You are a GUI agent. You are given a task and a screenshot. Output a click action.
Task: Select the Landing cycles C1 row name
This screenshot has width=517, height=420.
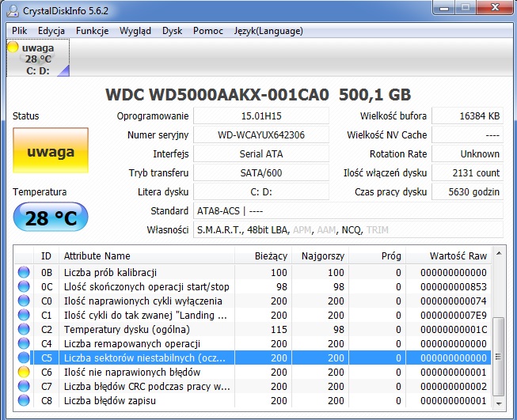click(x=146, y=315)
